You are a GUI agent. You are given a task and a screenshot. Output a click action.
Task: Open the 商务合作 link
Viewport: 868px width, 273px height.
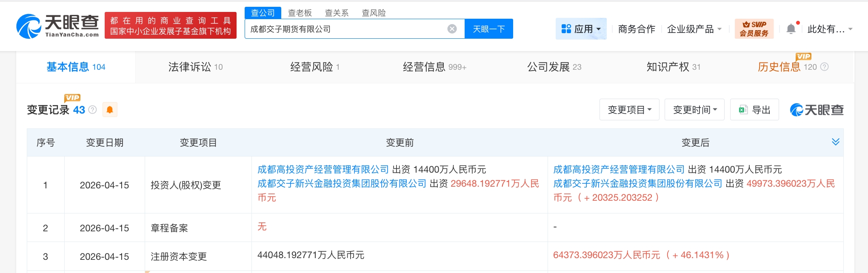click(x=637, y=29)
